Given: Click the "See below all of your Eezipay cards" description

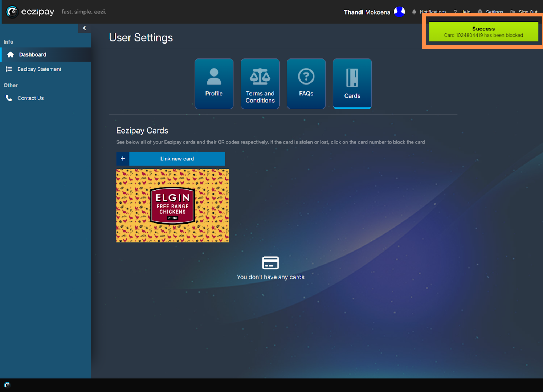Looking at the screenshot, I should 270,142.
